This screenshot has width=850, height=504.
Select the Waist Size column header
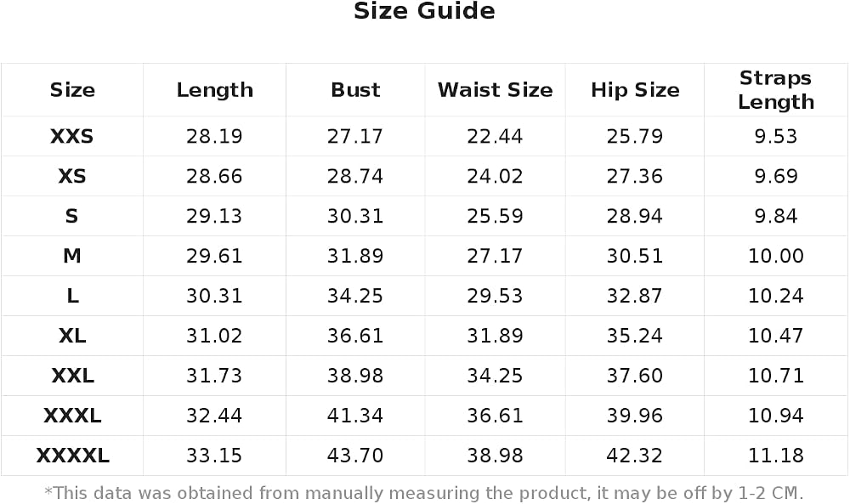495,90
